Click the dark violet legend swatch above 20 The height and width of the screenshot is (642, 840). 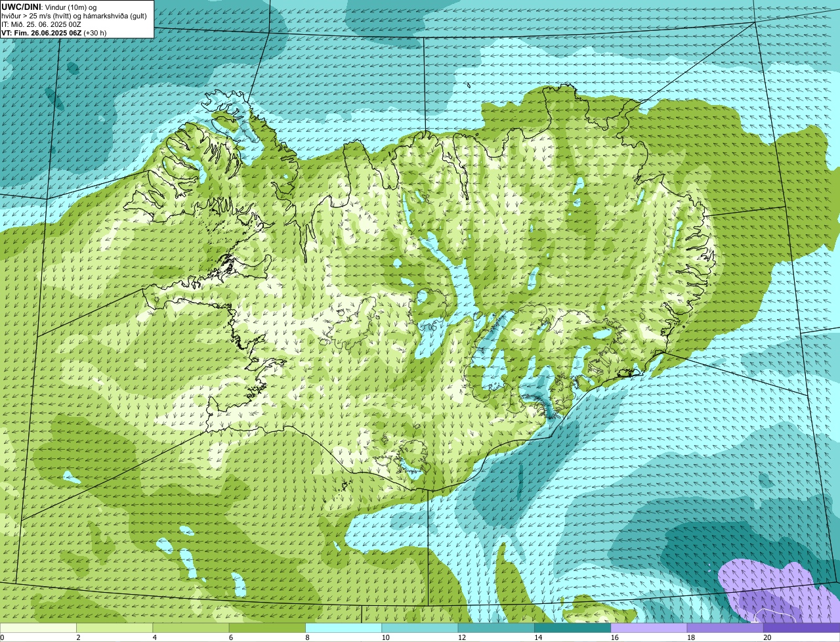point(801,628)
